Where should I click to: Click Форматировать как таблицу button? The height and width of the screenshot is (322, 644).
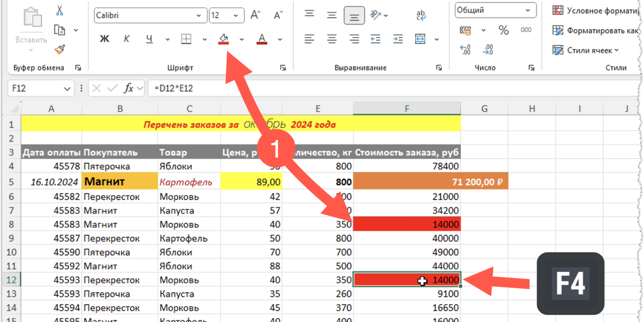597,30
